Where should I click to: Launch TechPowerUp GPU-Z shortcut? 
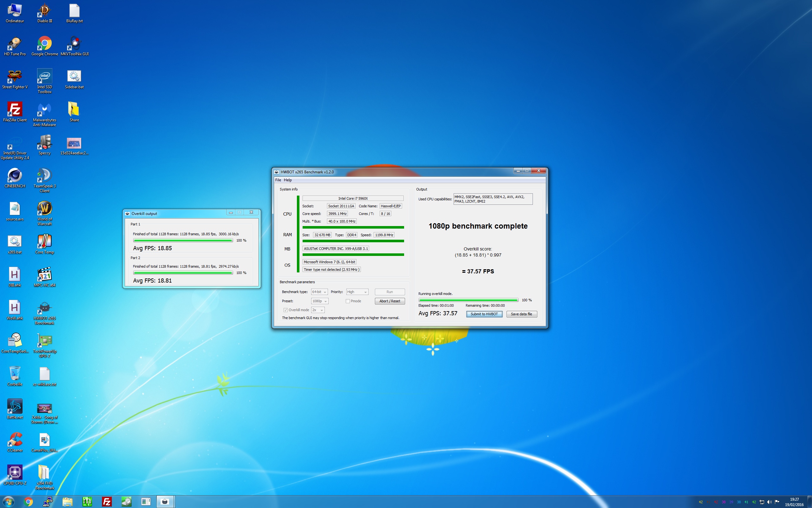pyautogui.click(x=44, y=345)
